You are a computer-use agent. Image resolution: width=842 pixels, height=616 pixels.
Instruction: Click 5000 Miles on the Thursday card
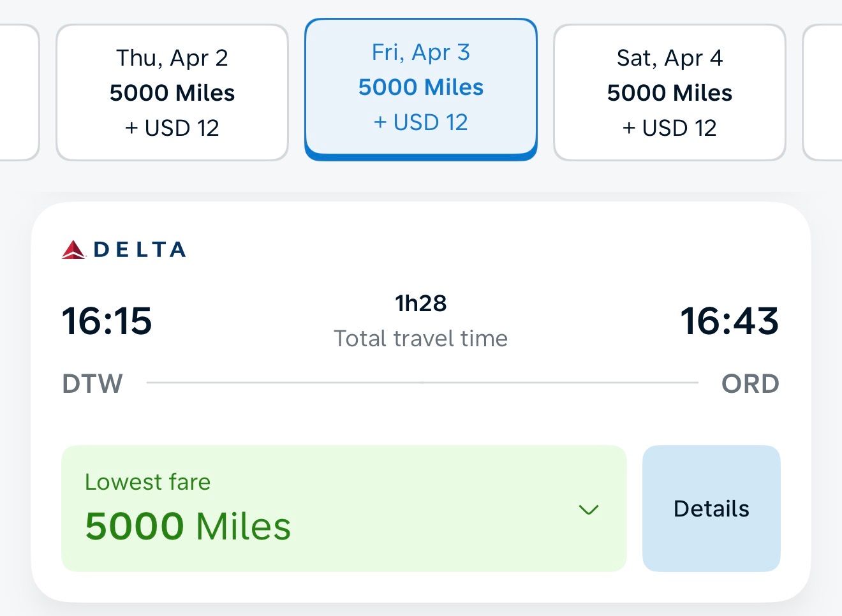[172, 93]
